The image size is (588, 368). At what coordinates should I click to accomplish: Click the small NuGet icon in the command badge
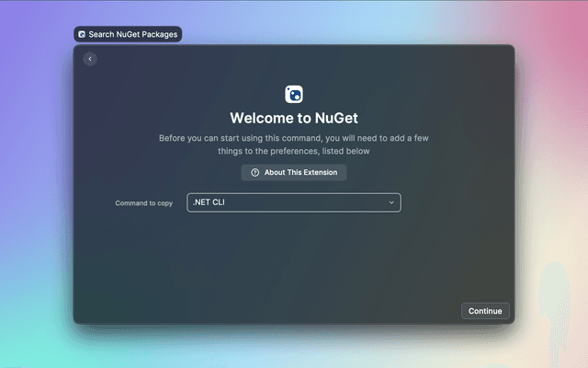82,34
